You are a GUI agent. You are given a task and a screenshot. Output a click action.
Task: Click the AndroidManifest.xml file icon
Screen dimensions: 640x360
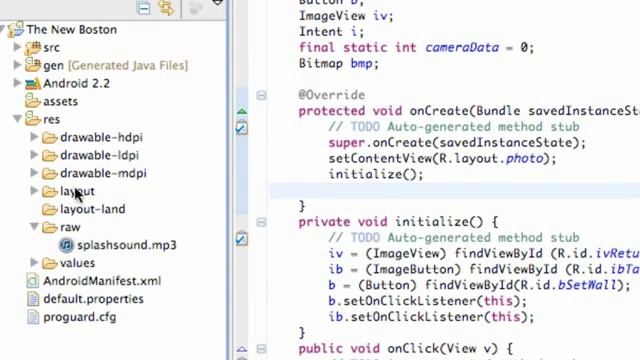33,281
